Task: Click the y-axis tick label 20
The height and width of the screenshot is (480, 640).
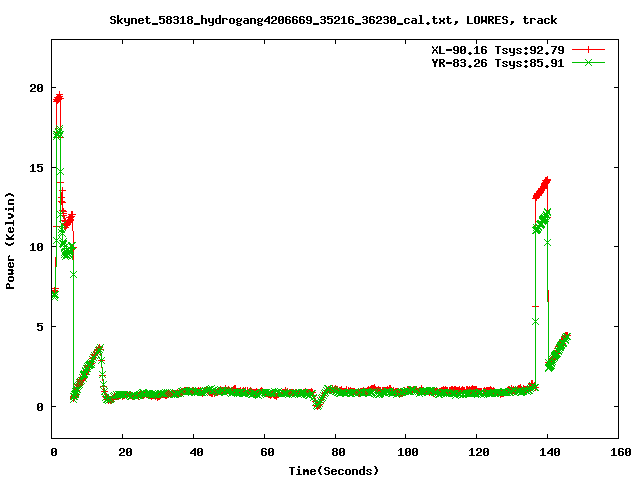Action: 36,88
